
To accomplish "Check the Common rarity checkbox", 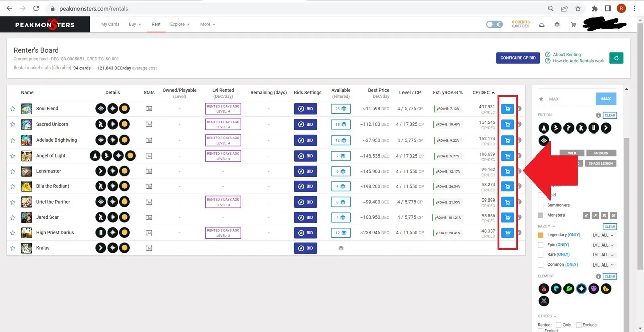I will (x=541, y=265).
